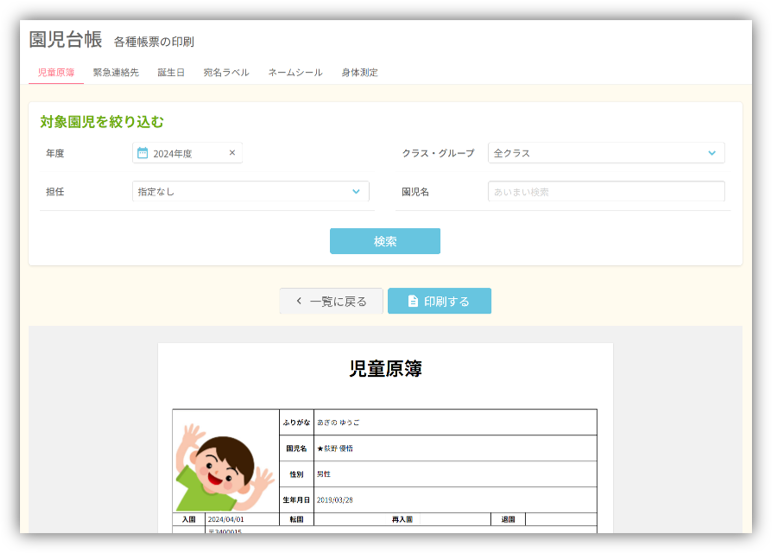Select the 宛名ラベル tab

tap(226, 72)
